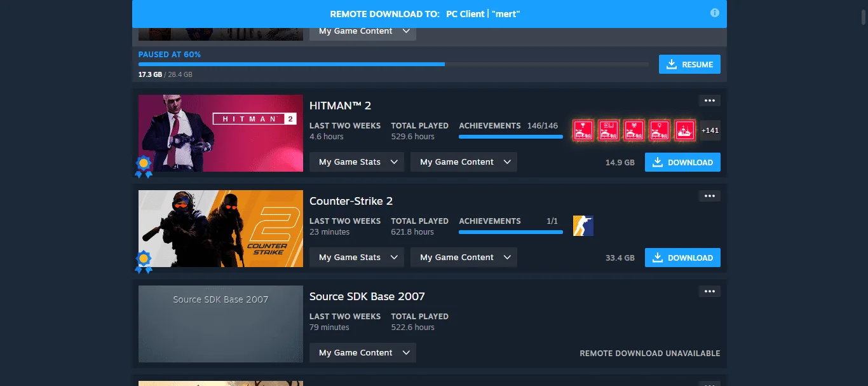
Task: Click the Counter-Strike 2 game title
Action: click(351, 201)
